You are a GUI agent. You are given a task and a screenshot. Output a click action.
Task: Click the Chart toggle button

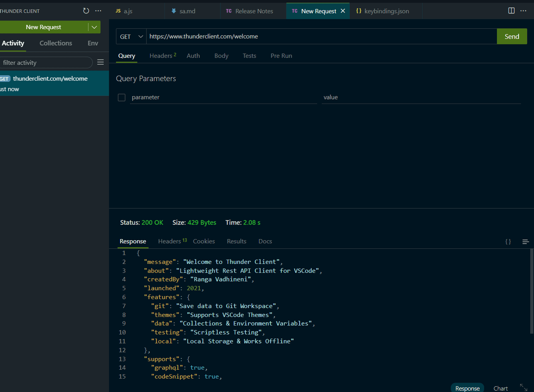(500, 388)
